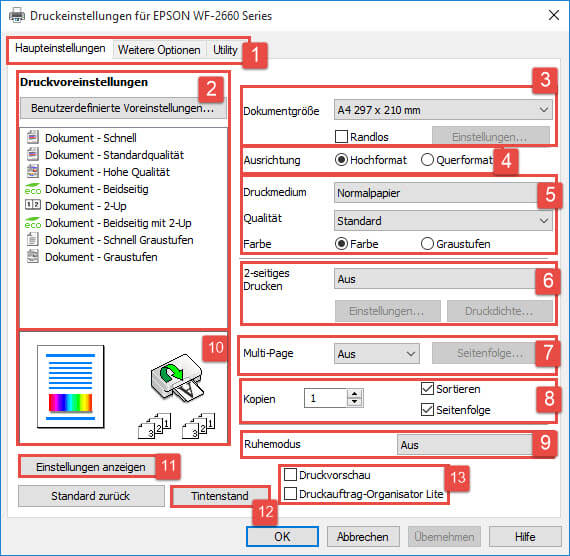The image size is (570, 556).
Task: Open the Hilfe button
Action: [525, 536]
